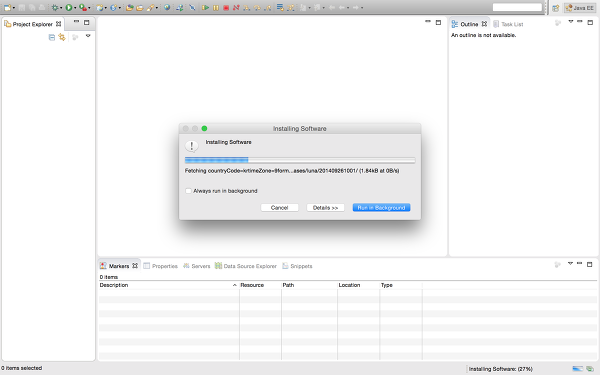This screenshot has height=375, width=600.
Task: Click the Suspend pause icon
Action: pos(216,7)
